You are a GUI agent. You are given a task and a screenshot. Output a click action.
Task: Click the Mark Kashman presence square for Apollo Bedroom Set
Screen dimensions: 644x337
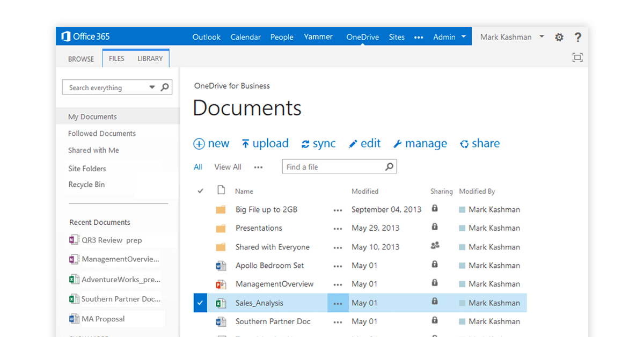[x=462, y=266]
